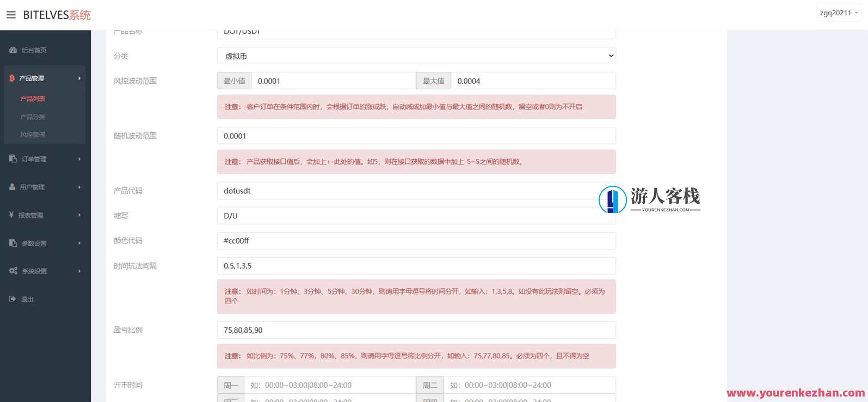Click the 缩写 field with D/U
868x402 pixels.
[416, 216]
